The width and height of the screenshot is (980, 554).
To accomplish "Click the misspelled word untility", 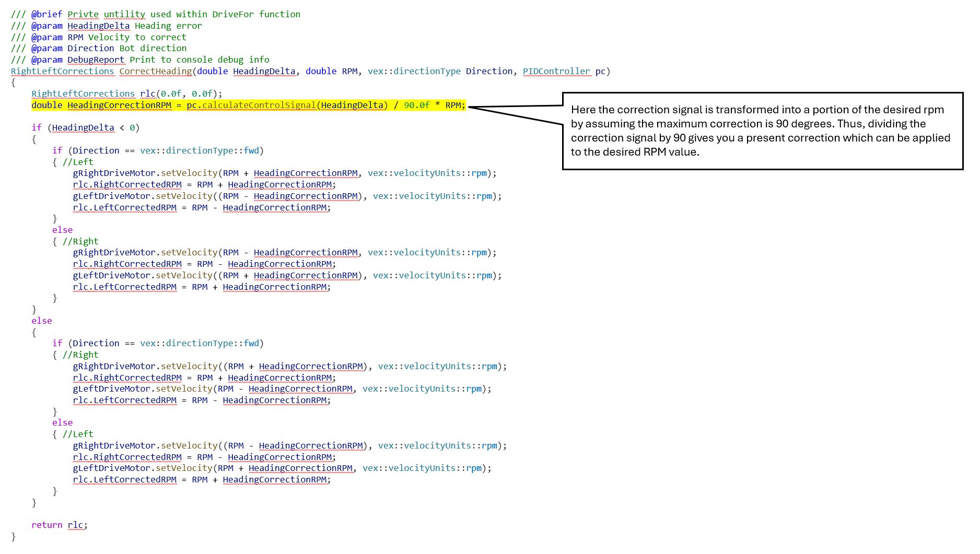I will click(124, 14).
